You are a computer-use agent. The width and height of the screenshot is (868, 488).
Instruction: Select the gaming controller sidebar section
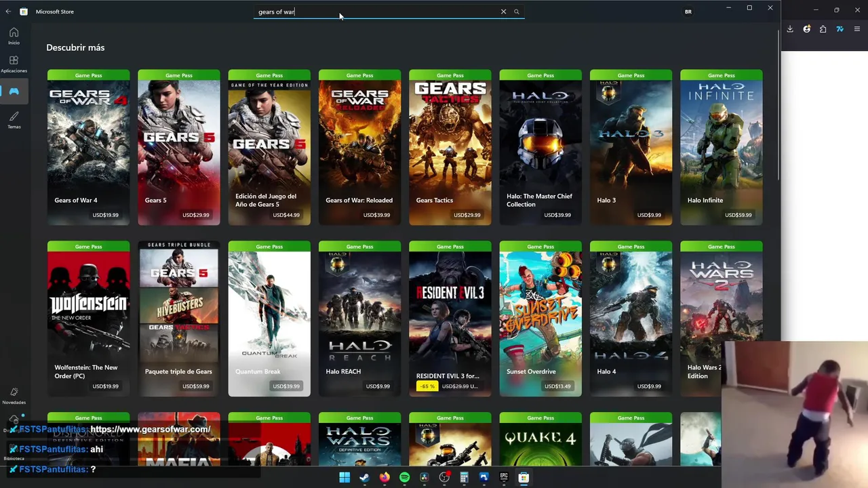pos(14,91)
